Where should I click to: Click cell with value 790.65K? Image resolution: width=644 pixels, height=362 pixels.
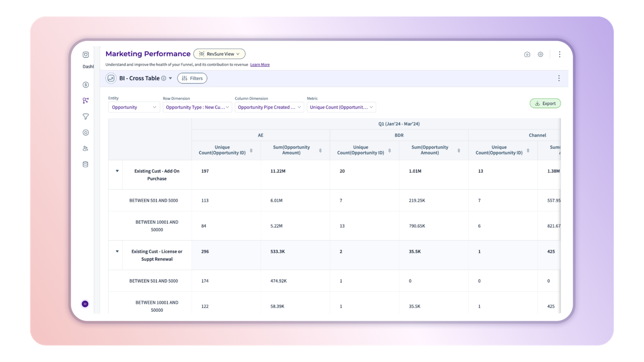click(417, 226)
